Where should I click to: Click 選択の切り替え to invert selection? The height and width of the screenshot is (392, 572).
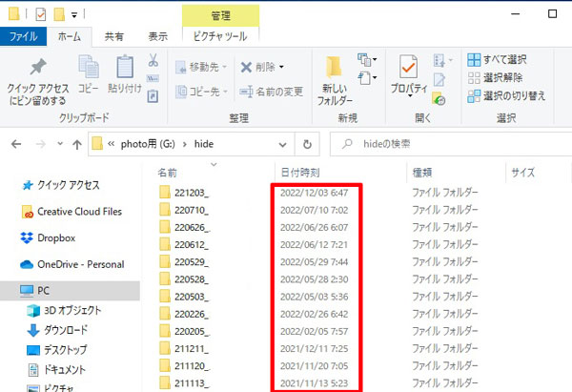click(507, 95)
